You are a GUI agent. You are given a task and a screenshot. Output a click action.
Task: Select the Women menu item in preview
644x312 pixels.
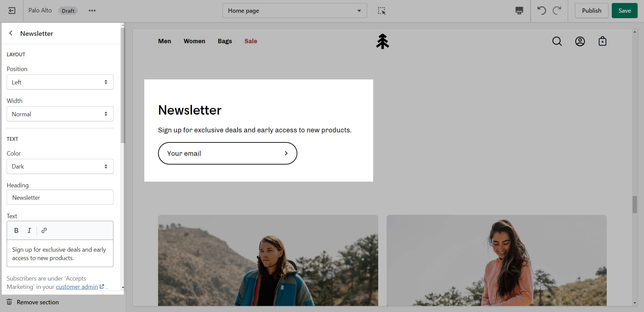tap(194, 41)
